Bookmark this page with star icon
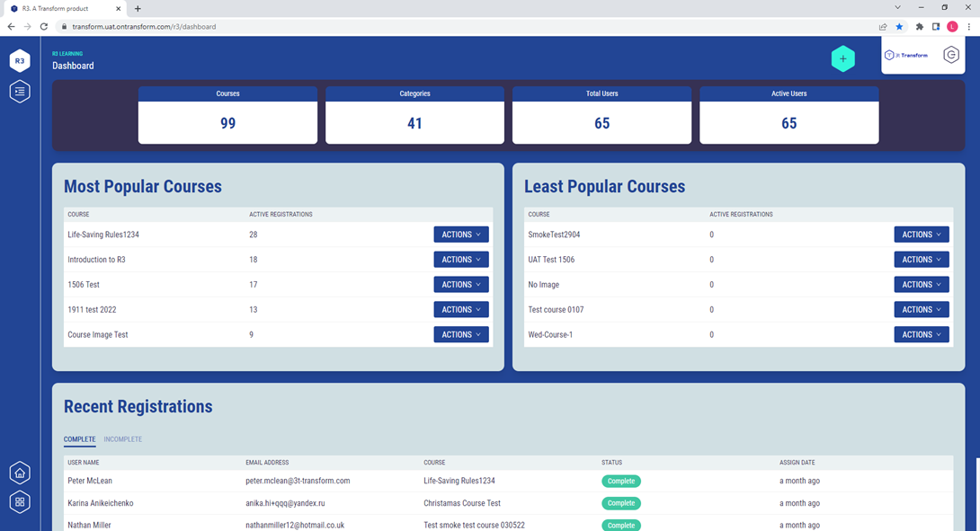 tap(899, 27)
